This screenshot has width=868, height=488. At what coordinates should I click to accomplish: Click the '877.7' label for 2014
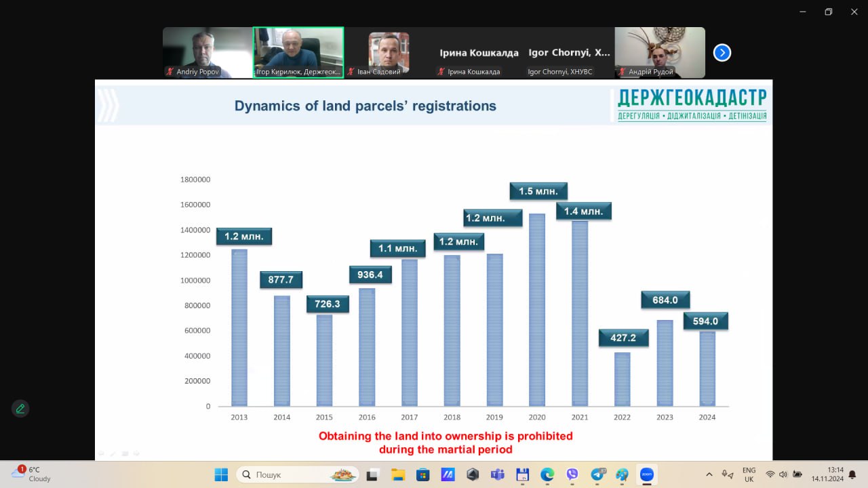[x=281, y=279]
